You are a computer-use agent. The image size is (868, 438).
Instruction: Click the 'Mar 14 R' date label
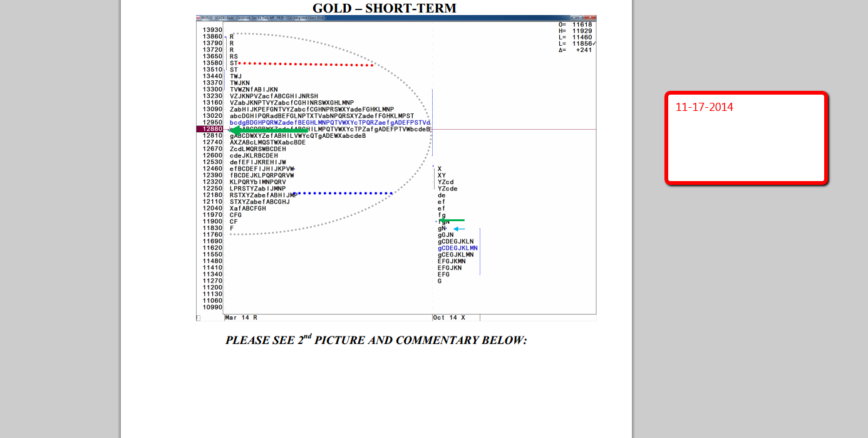click(241, 318)
